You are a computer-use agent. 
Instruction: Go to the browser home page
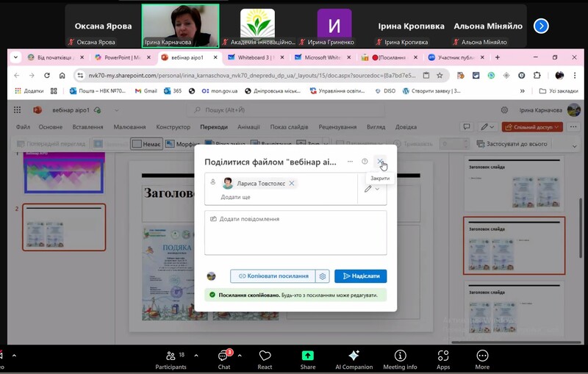coord(62,76)
